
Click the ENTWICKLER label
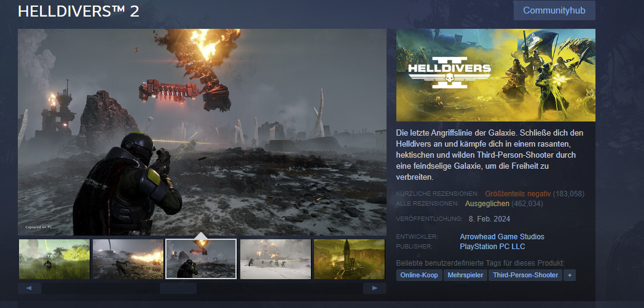417,237
